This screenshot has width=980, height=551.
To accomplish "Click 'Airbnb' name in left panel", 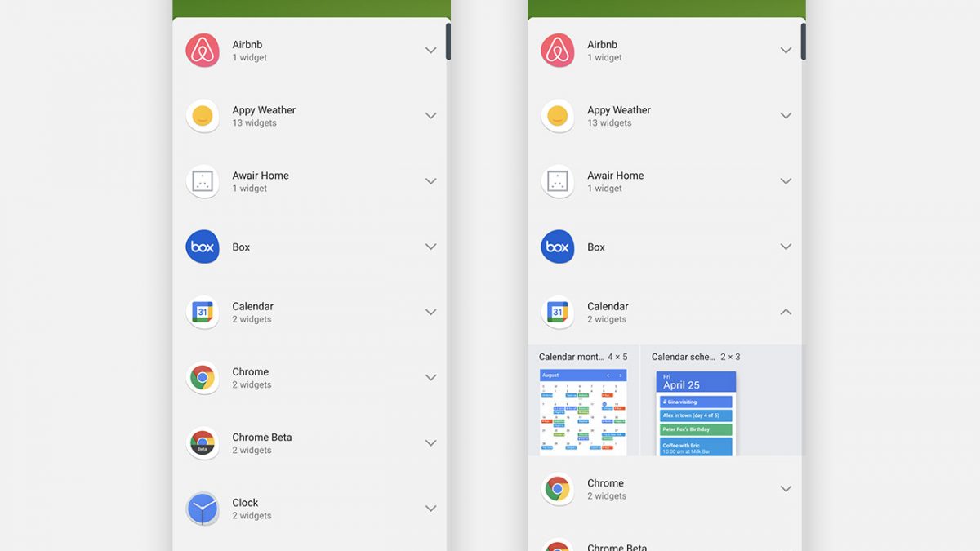I will [x=247, y=45].
